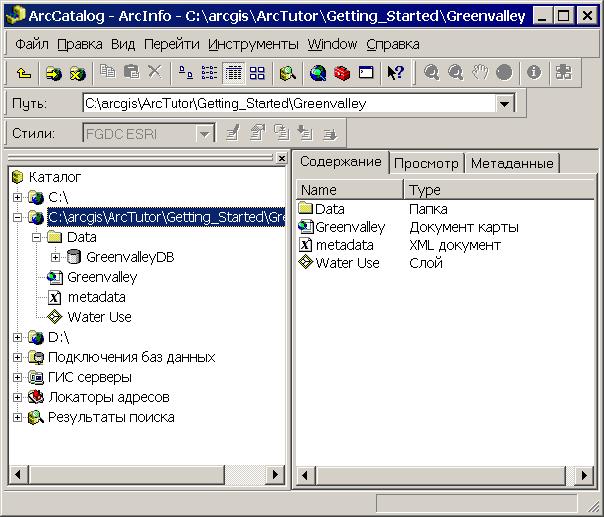Select Data folder in contents list
Screen dimensions: 604x517
(x=329, y=209)
